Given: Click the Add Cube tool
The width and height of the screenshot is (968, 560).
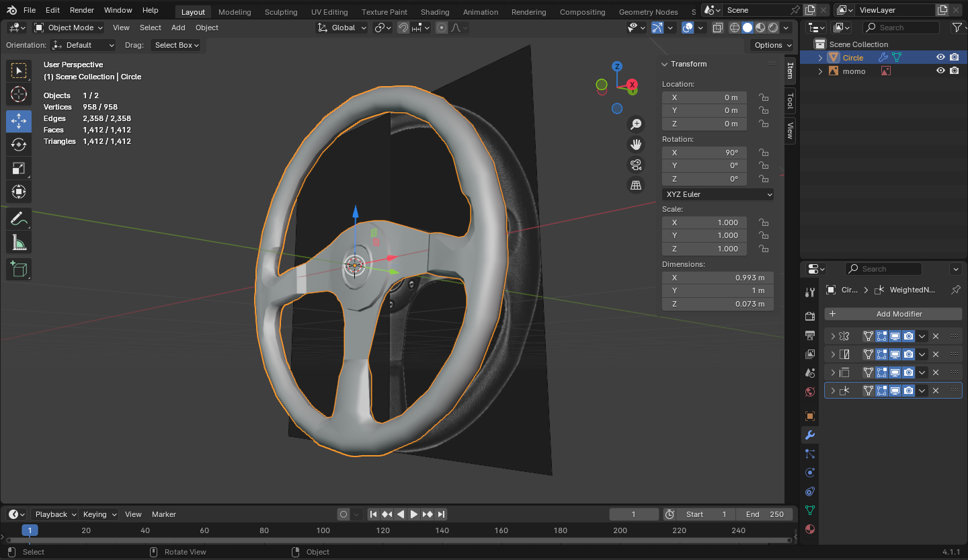Looking at the screenshot, I should click(19, 269).
